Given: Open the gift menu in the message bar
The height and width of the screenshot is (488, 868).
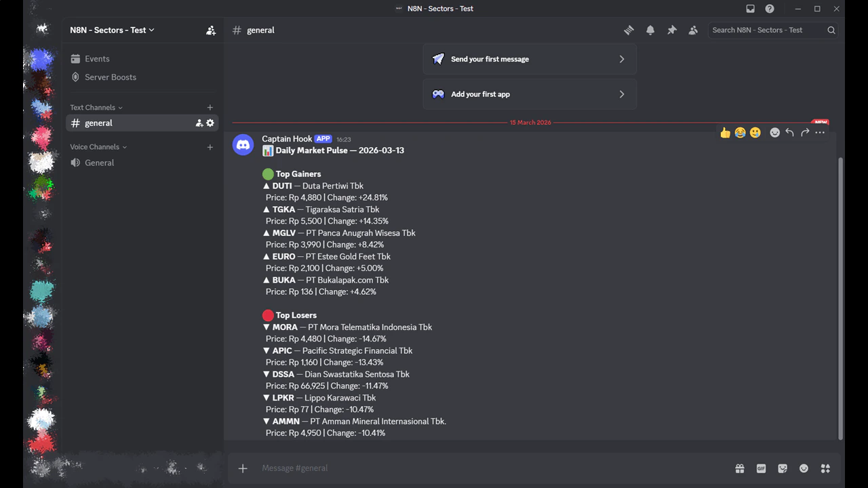Looking at the screenshot, I should [740, 468].
